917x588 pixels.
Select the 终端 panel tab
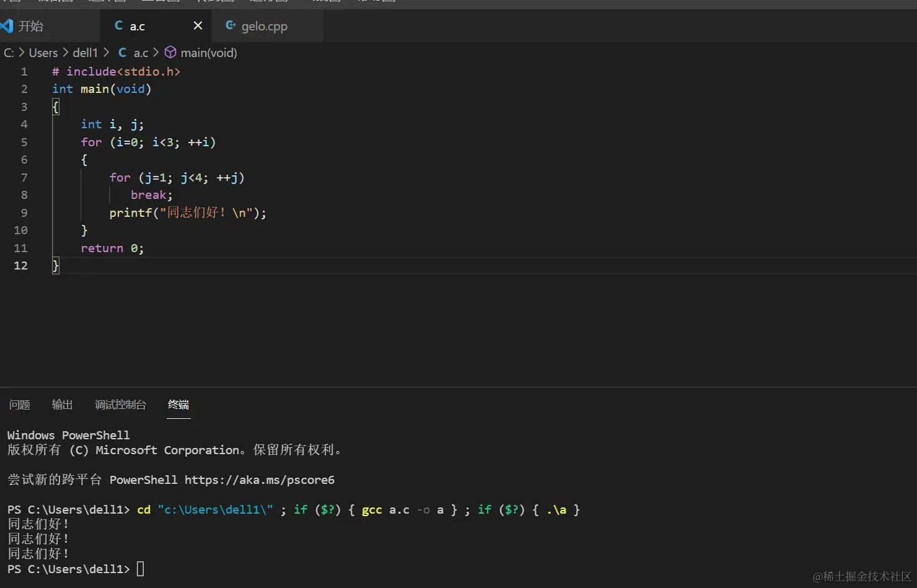coord(178,405)
